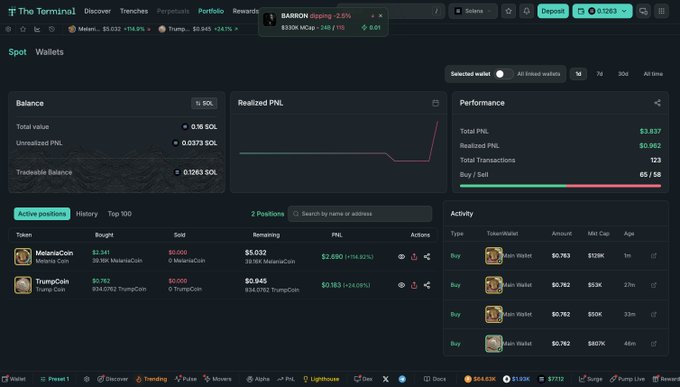Image resolution: width=680 pixels, height=387 pixels.
Task: Select the 7d time range
Action: pos(599,74)
